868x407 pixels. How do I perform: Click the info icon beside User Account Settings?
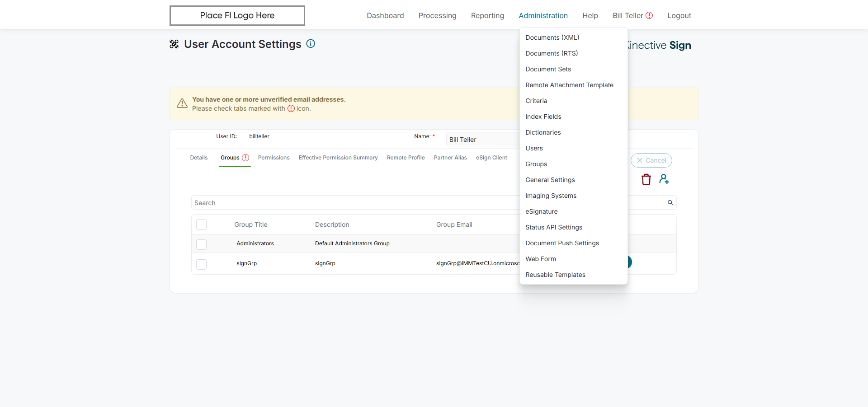click(x=311, y=44)
